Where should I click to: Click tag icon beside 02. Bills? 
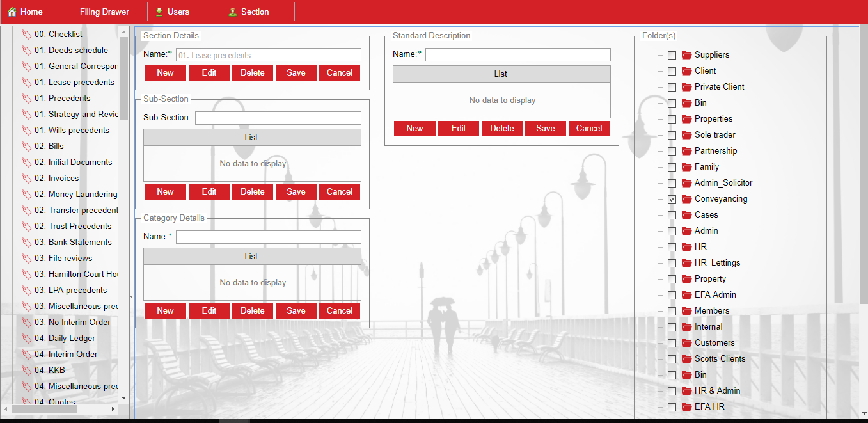click(x=26, y=147)
